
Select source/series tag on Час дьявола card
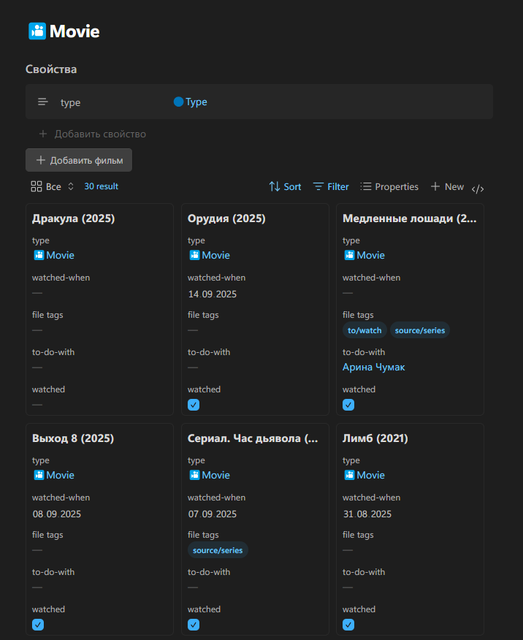pos(218,550)
